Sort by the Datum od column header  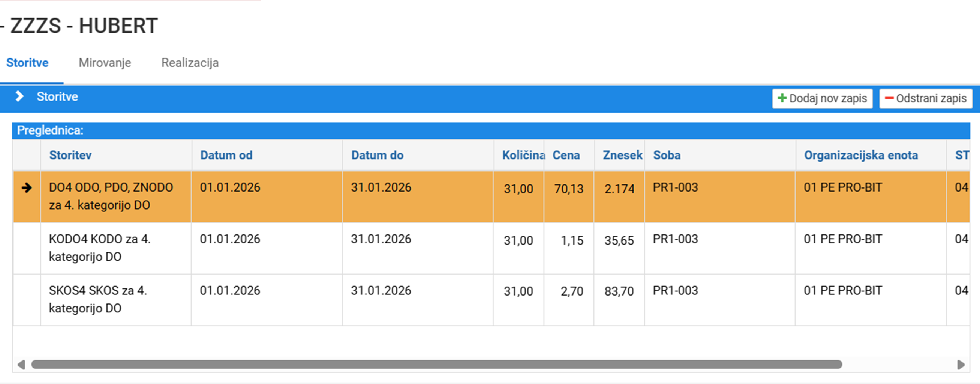pyautogui.click(x=226, y=155)
